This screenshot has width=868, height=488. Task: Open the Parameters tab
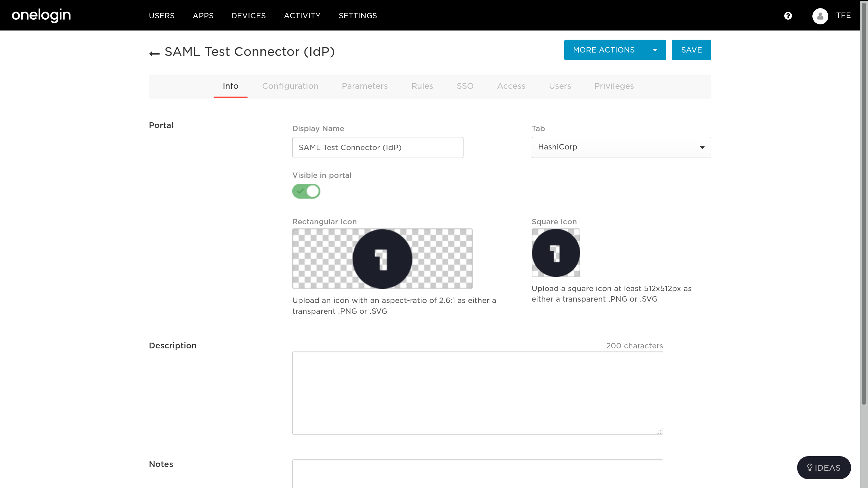point(364,86)
